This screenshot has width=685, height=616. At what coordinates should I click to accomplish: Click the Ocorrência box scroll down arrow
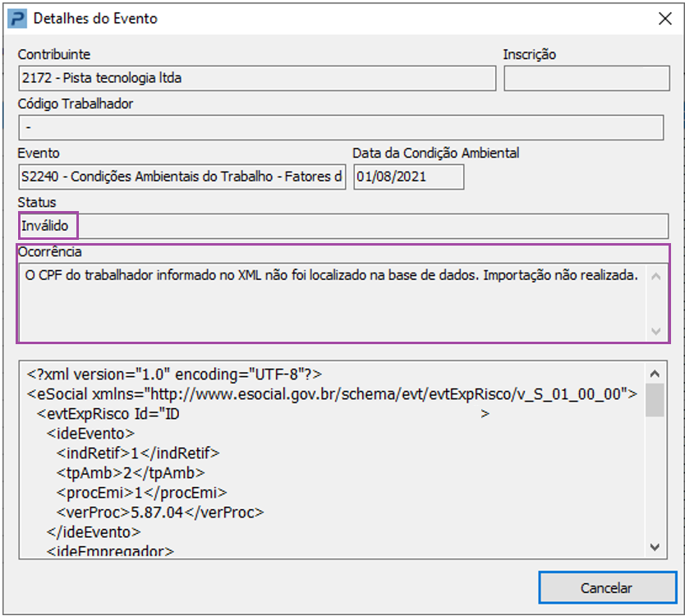(655, 331)
